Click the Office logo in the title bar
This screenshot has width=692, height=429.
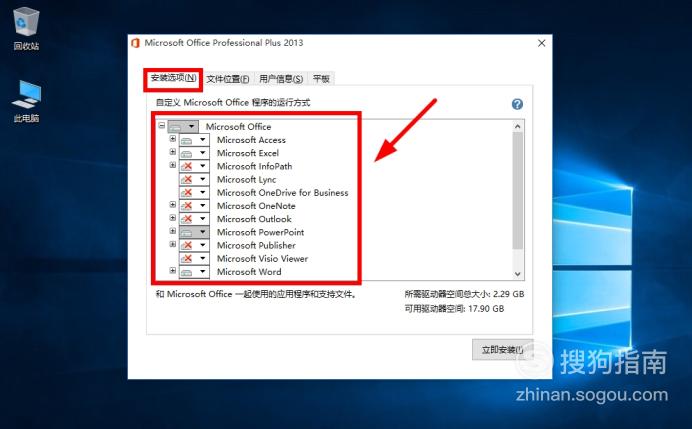pos(135,43)
